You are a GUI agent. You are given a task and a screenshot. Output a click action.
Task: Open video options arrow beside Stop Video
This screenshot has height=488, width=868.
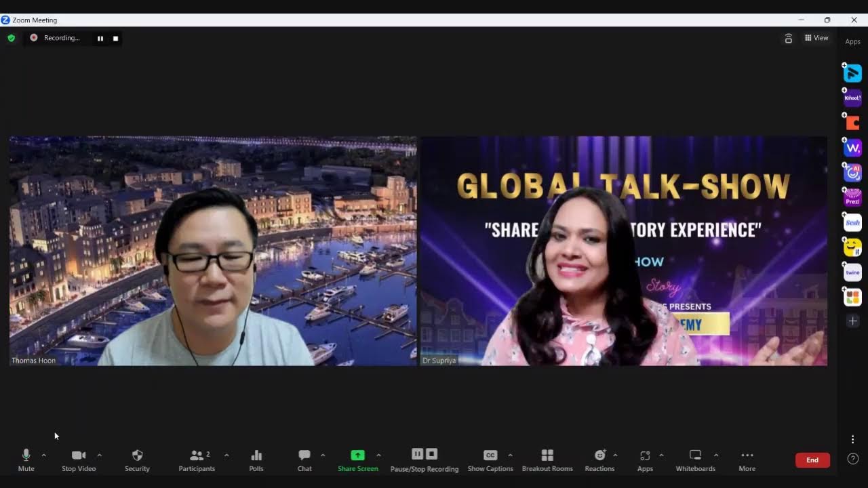point(99,455)
